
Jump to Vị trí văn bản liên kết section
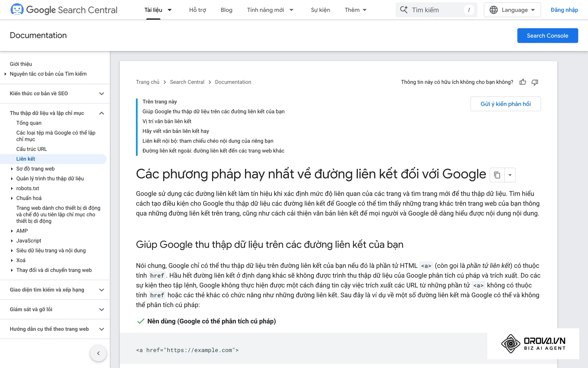point(167,121)
